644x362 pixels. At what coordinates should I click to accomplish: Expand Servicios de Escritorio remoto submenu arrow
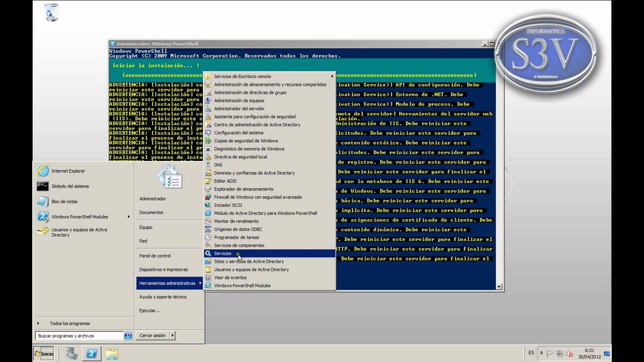(x=332, y=76)
